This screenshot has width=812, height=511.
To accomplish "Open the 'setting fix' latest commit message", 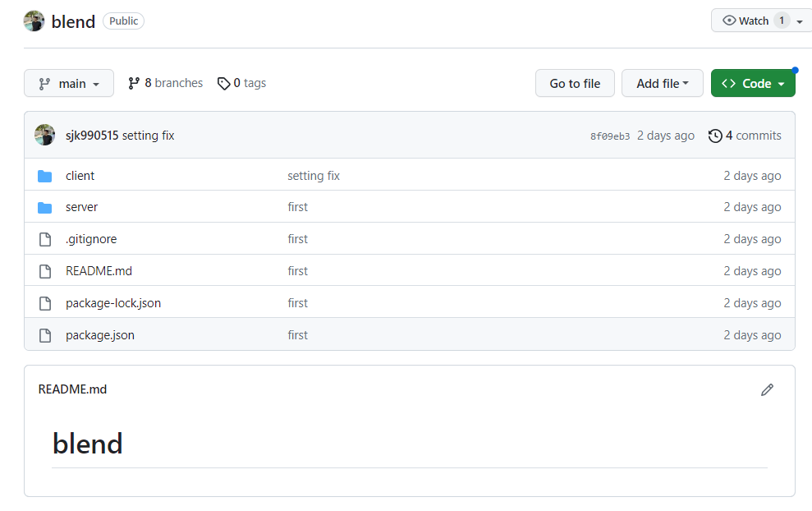I will [148, 136].
